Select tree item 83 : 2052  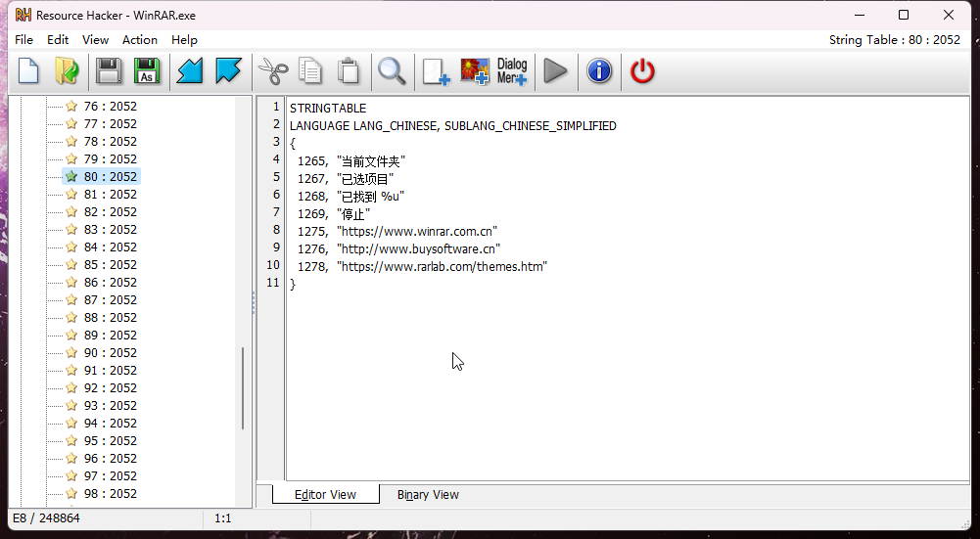(111, 229)
